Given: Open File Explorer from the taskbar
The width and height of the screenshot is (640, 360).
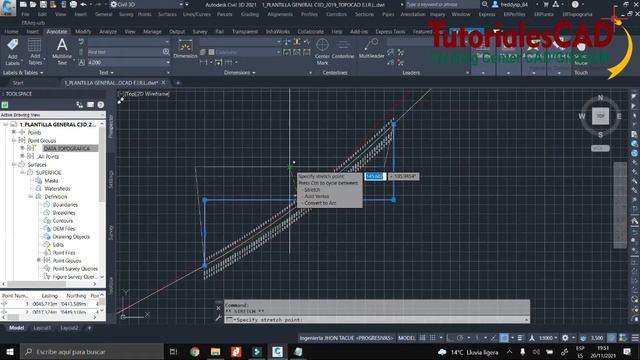Looking at the screenshot, I should coord(216,351).
